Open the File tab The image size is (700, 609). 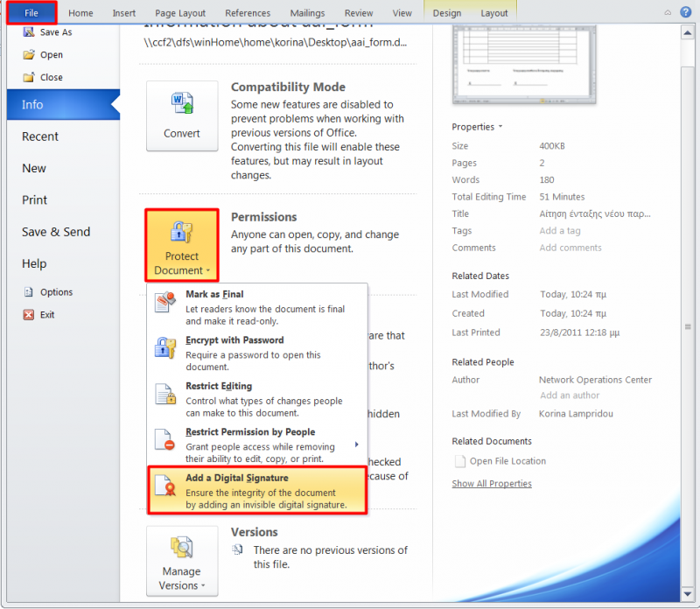31,13
